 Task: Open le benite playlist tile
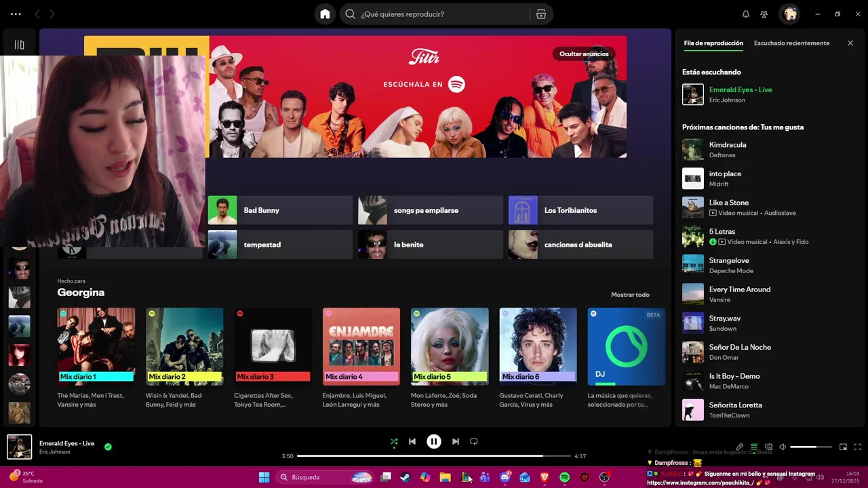pos(431,245)
